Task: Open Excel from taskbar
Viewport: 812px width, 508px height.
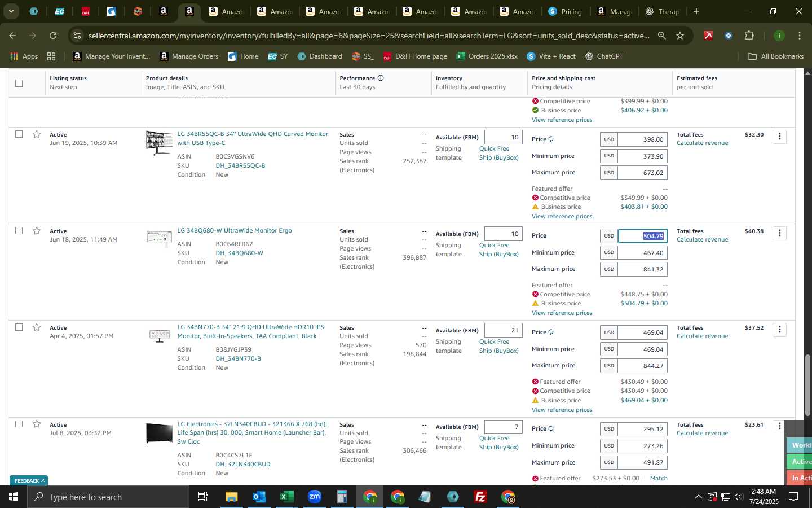Action: [287, 497]
